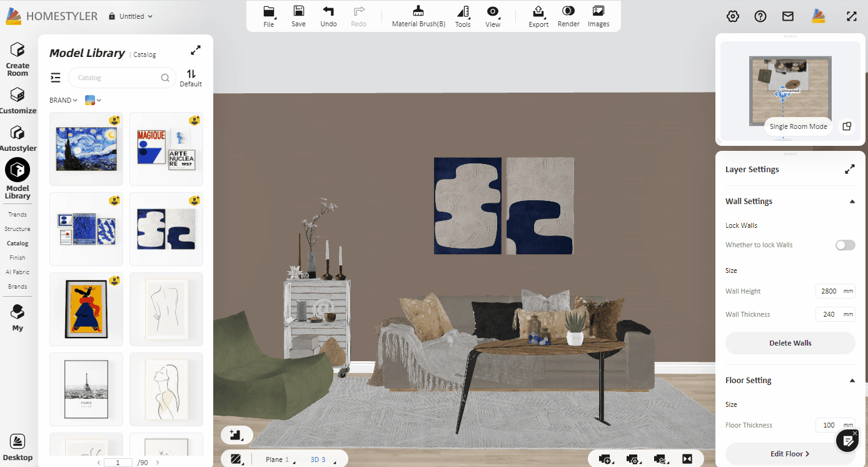Collapse the Floor Setting section
Viewport: 868px width, 467px height.
[852, 381]
